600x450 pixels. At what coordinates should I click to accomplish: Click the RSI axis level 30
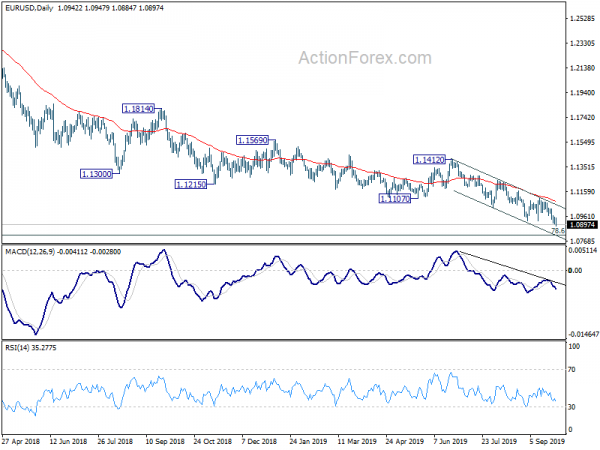point(572,407)
